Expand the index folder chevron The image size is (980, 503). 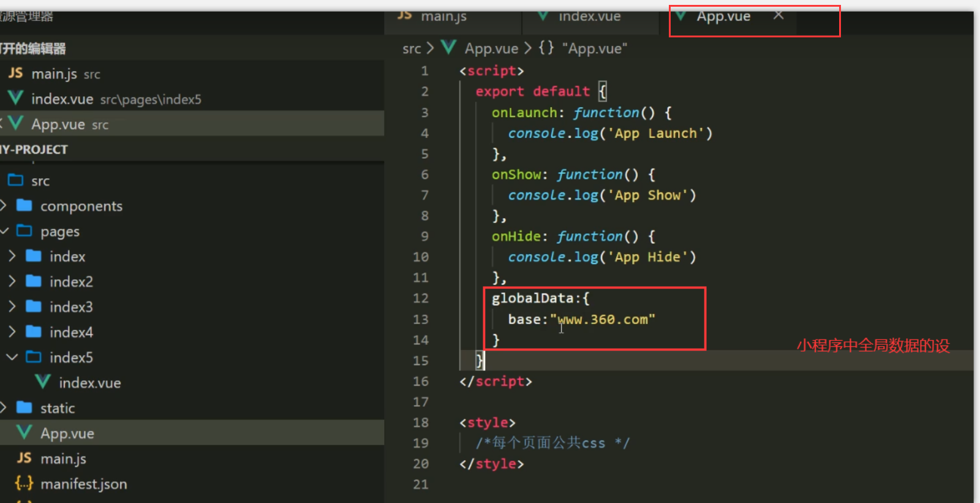click(12, 256)
